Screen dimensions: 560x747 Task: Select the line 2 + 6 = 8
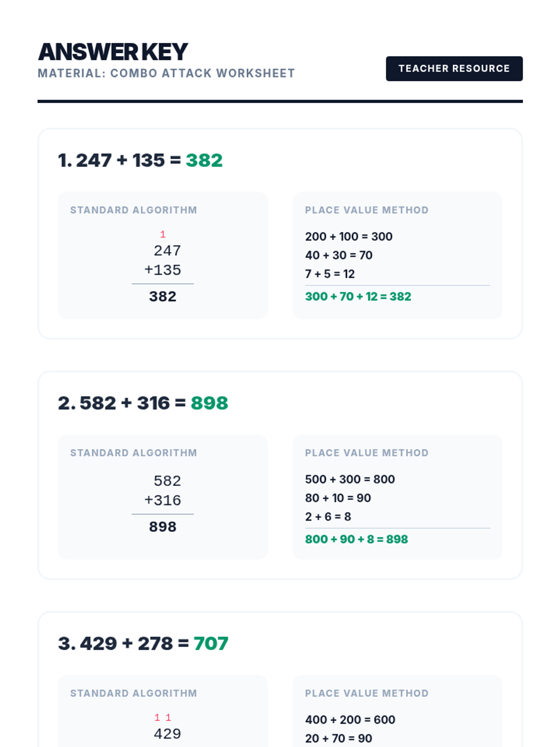pyautogui.click(x=328, y=516)
